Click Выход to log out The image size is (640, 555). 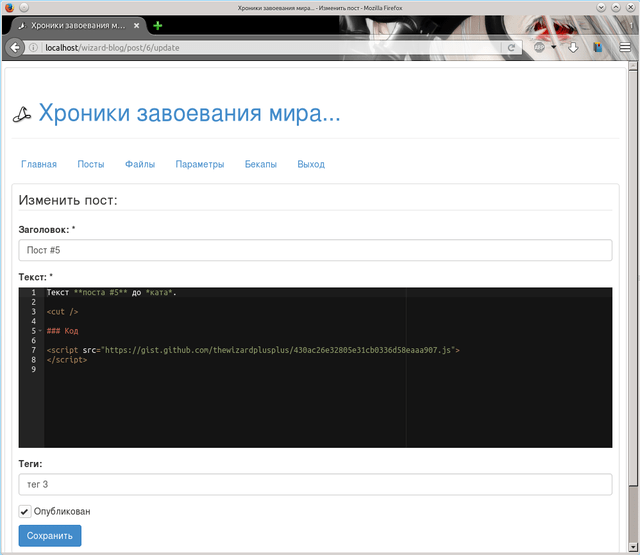point(311,164)
